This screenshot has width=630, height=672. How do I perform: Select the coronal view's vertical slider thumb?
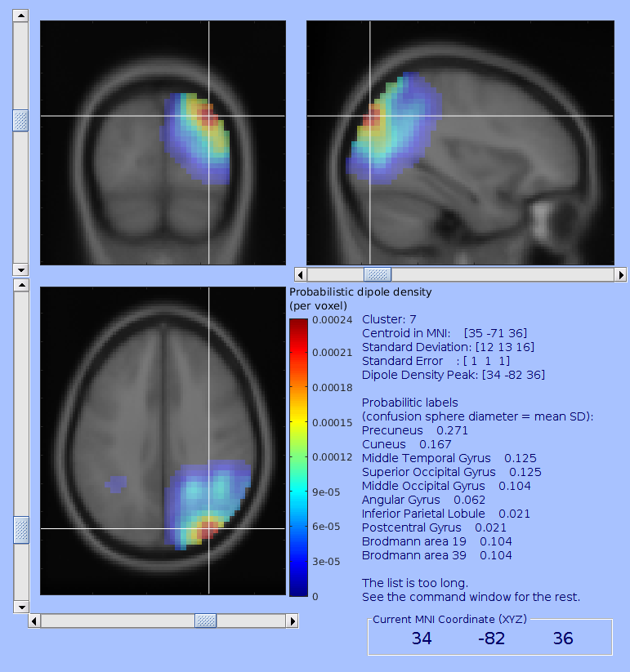coord(20,121)
